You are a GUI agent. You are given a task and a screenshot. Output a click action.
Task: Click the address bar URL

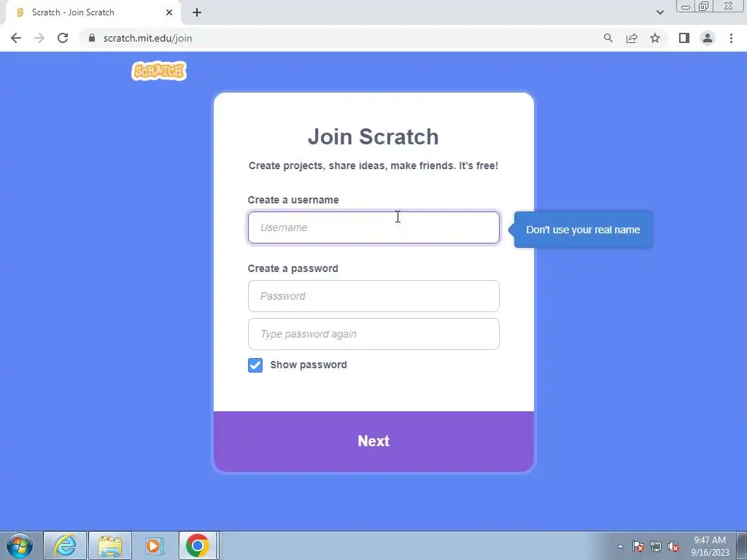coord(147,38)
